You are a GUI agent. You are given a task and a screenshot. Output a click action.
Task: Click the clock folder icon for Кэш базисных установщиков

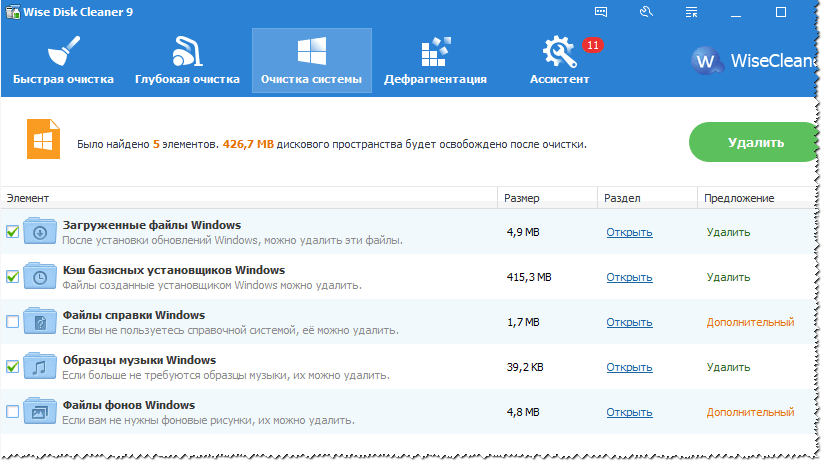coord(41,277)
